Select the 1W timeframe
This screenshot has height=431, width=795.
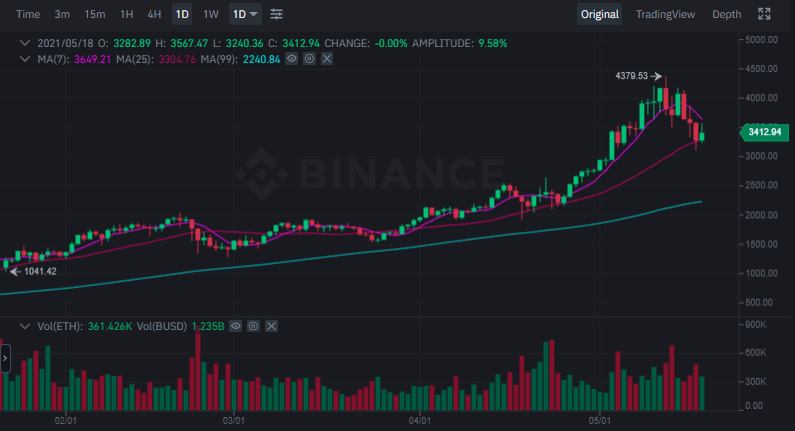coord(210,14)
